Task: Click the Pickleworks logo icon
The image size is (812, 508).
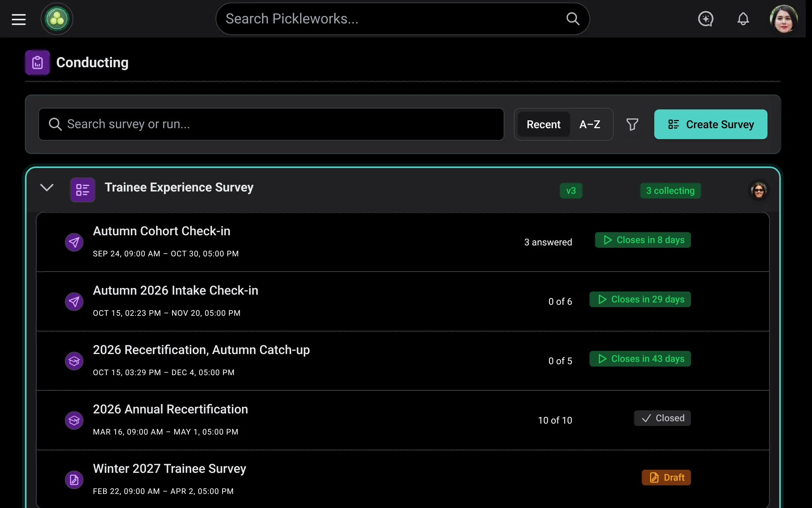Action: coord(57,19)
